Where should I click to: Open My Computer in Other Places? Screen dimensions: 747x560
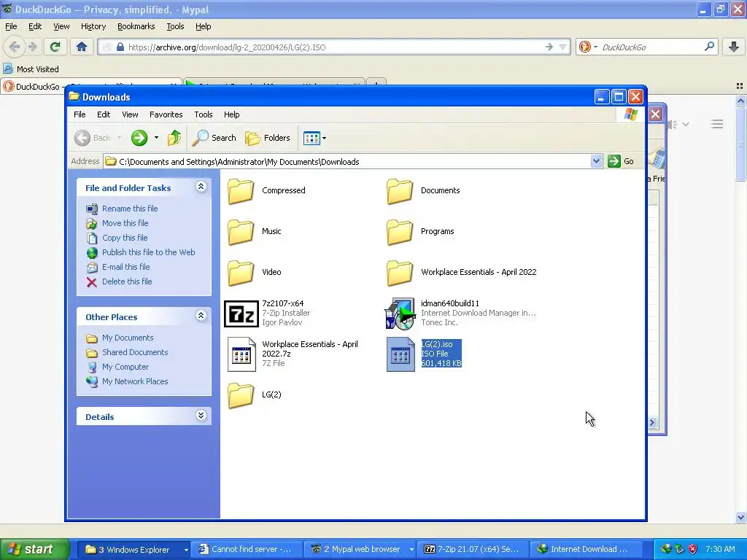(x=125, y=367)
